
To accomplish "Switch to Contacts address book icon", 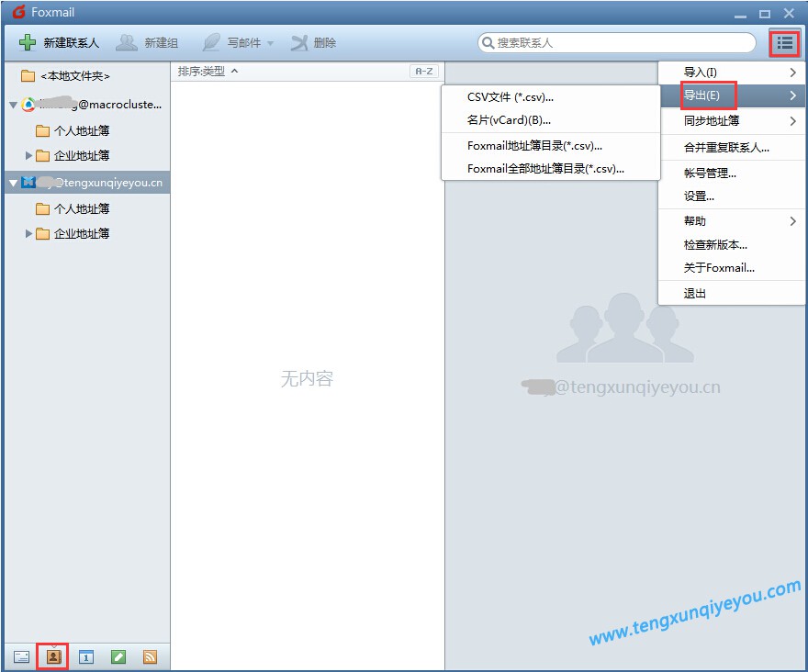I will 53,657.
